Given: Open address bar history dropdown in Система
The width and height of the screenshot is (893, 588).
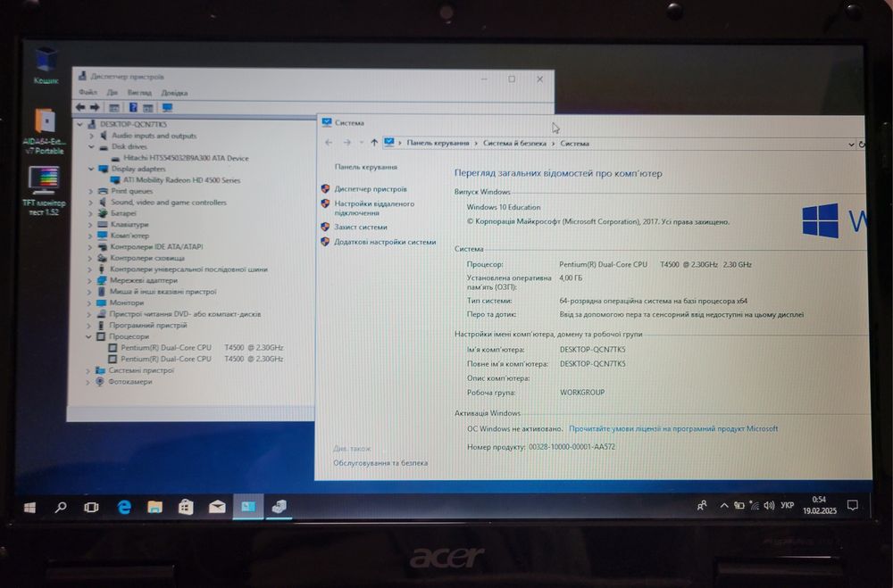Looking at the screenshot, I should [851, 145].
